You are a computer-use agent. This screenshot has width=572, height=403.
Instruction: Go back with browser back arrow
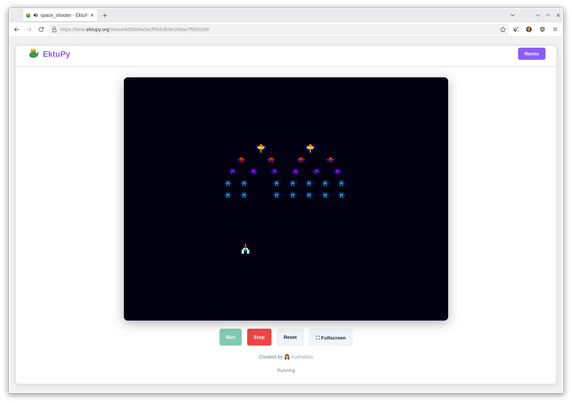pos(17,30)
